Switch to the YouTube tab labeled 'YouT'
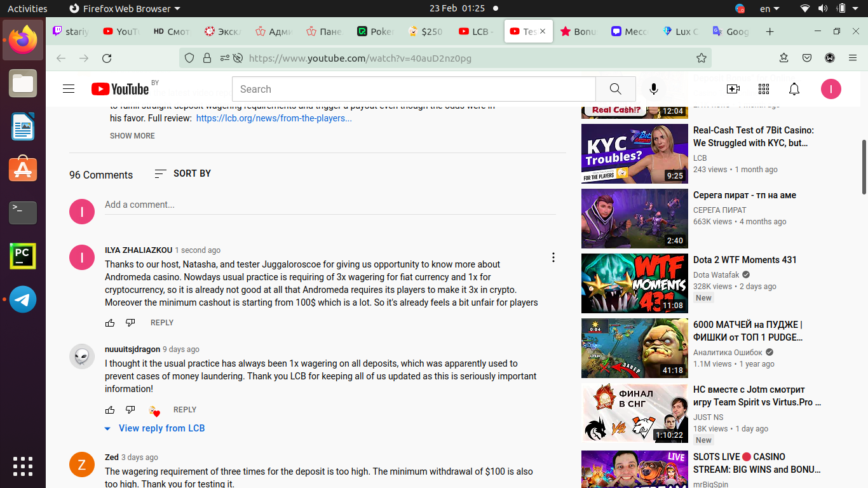The width and height of the screenshot is (868, 488). click(x=121, y=32)
